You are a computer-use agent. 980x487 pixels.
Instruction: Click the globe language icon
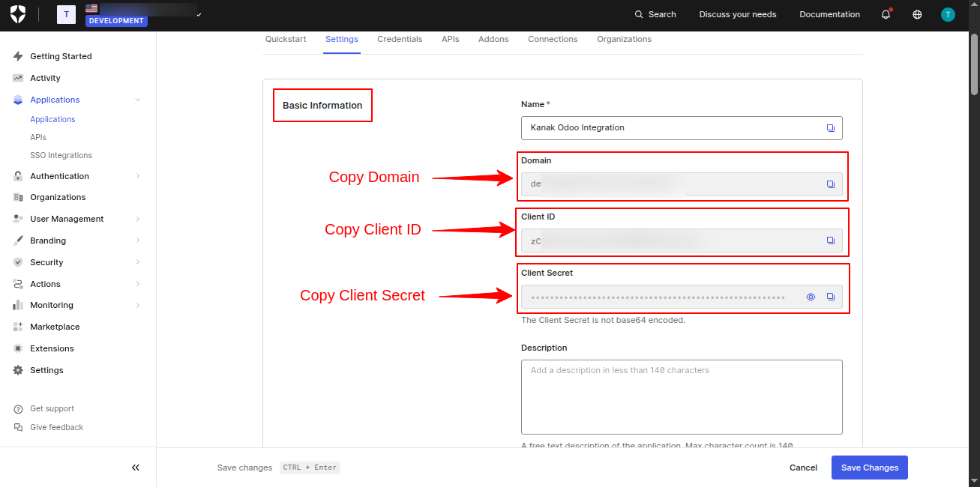917,14
